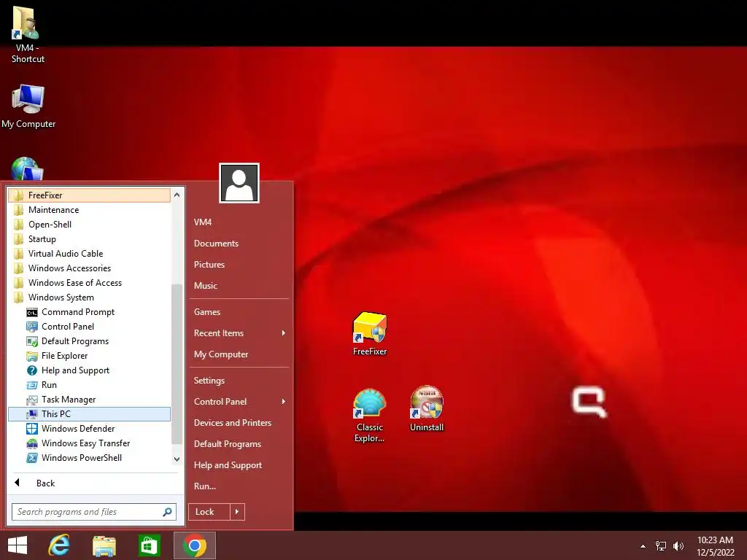Open the network tray icon

(661, 546)
